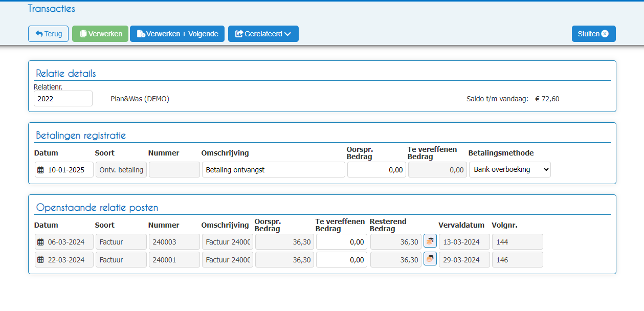Image resolution: width=644 pixels, height=311 pixels.
Task: Click the due date 13-03-2024
Action: (x=464, y=242)
